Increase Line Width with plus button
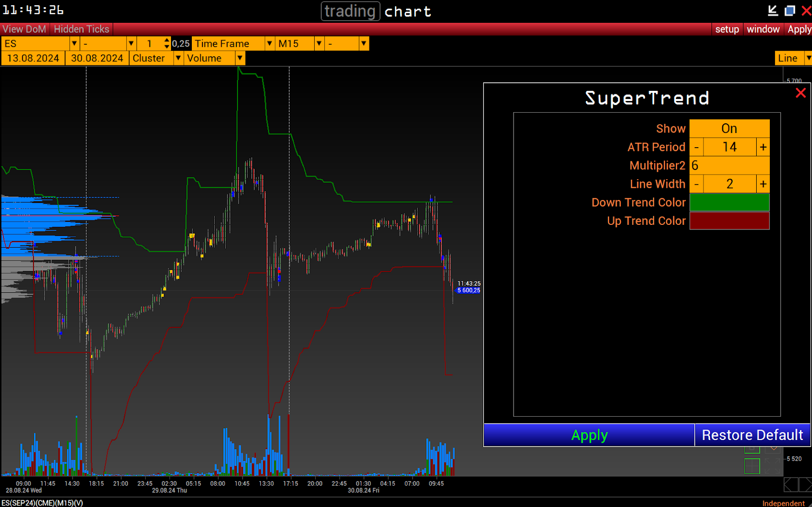This screenshot has width=812, height=507. click(x=763, y=184)
